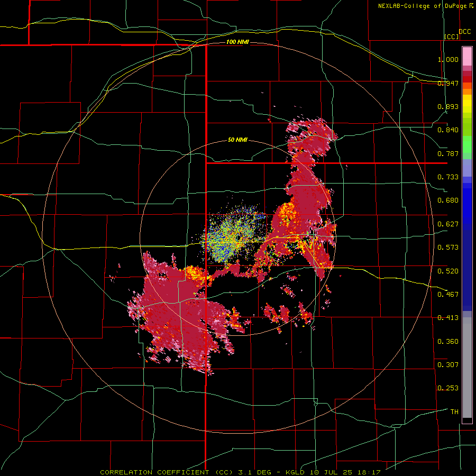Click the 50 NMI range ring label
This screenshot has height=476, width=476.
(237, 140)
